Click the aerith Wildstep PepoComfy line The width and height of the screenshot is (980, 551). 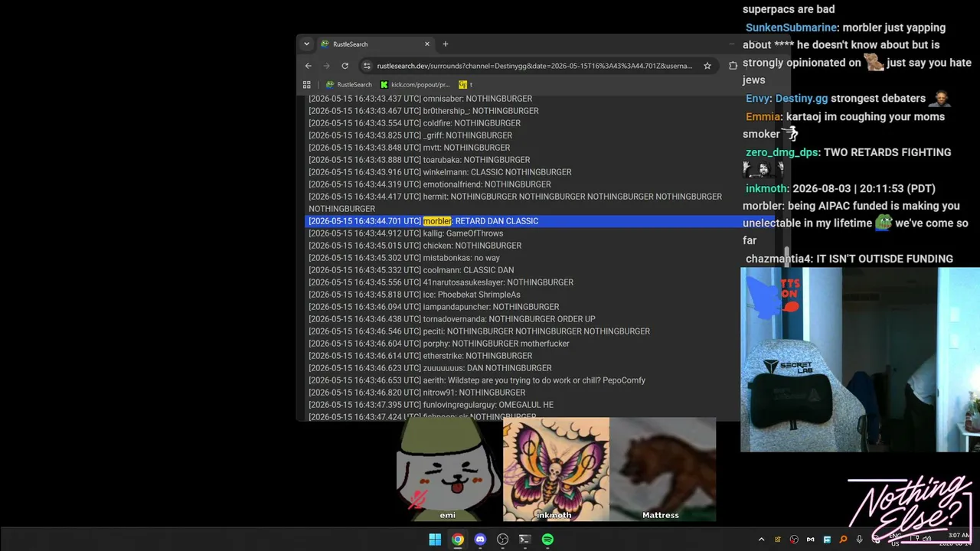[477, 380]
